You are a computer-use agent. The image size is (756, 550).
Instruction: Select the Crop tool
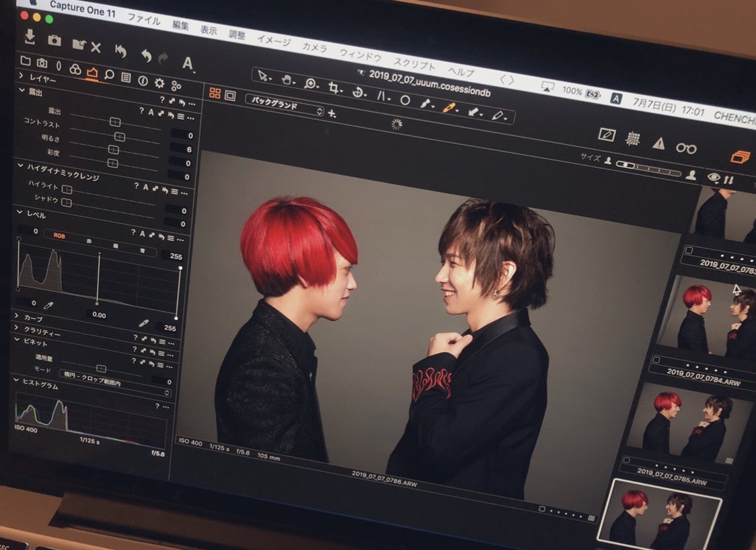click(334, 88)
